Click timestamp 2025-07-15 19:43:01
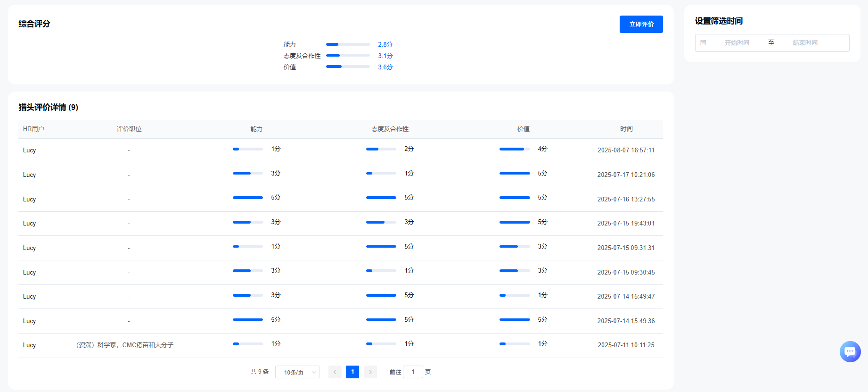Image resolution: width=868 pixels, height=392 pixels. click(x=626, y=224)
